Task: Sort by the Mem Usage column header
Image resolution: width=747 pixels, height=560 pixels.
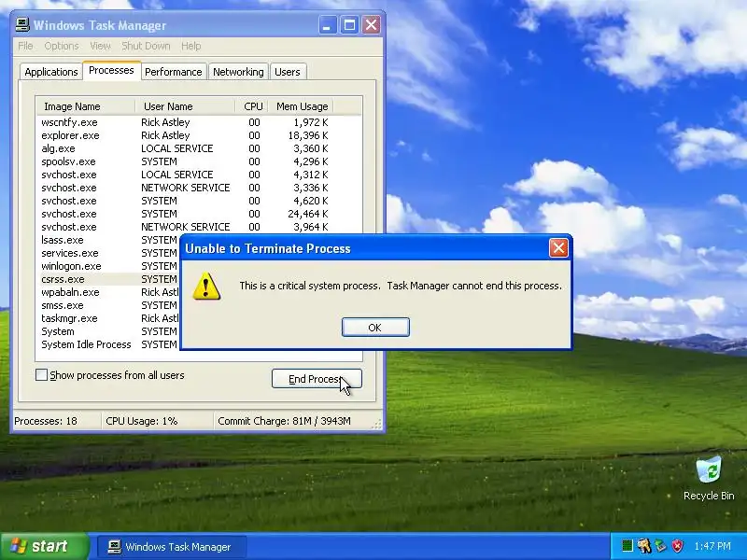Action: tap(302, 106)
